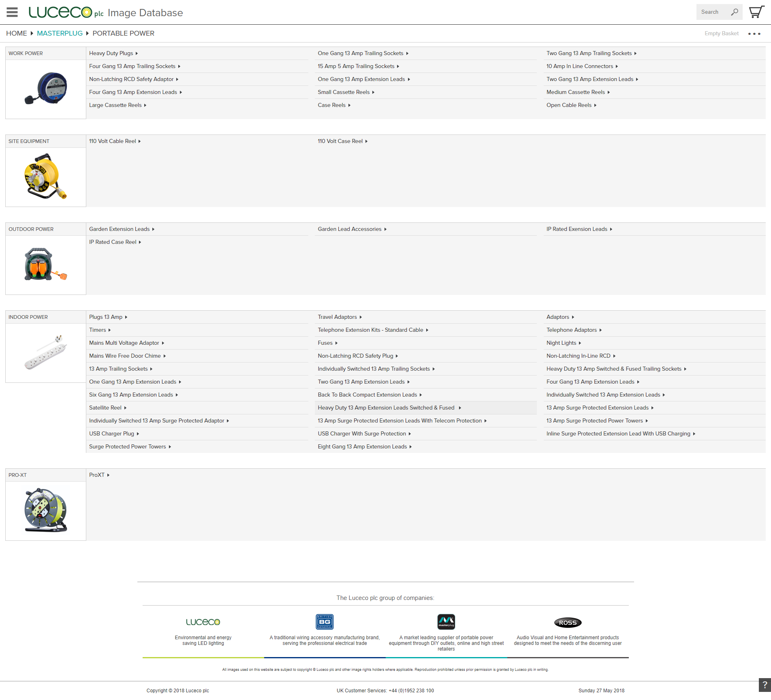Open Work Power cassette reel thumbnail
This screenshot has width=771, height=700.
coord(46,89)
